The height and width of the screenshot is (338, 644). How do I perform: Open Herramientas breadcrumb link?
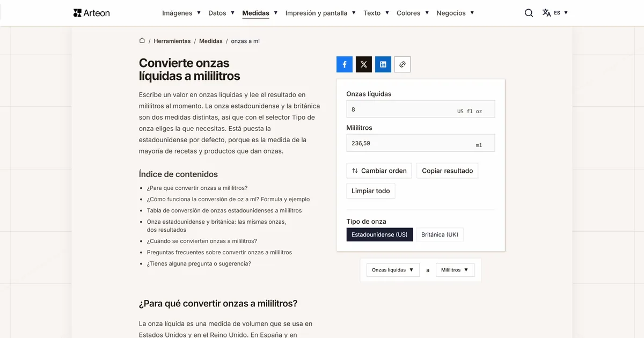coord(172,41)
